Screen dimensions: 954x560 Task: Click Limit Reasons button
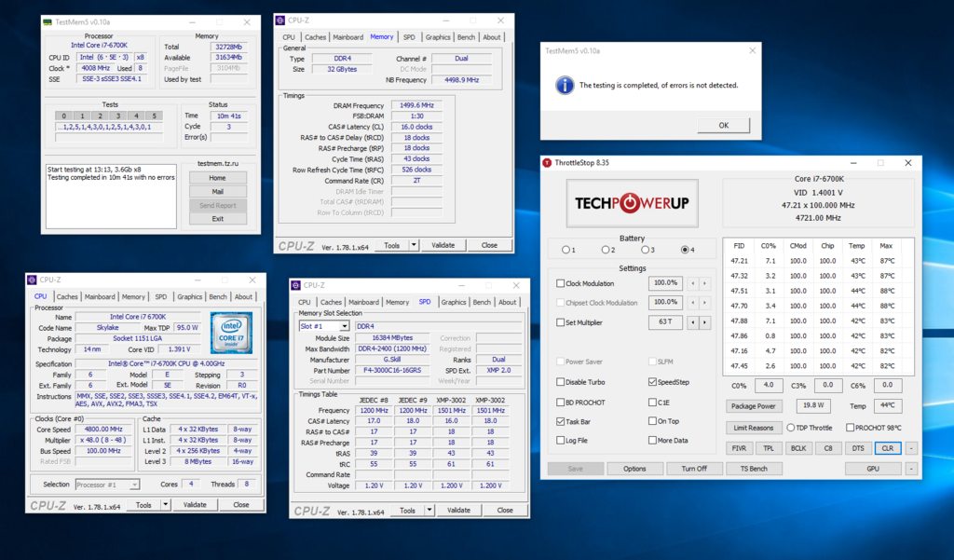(753, 428)
